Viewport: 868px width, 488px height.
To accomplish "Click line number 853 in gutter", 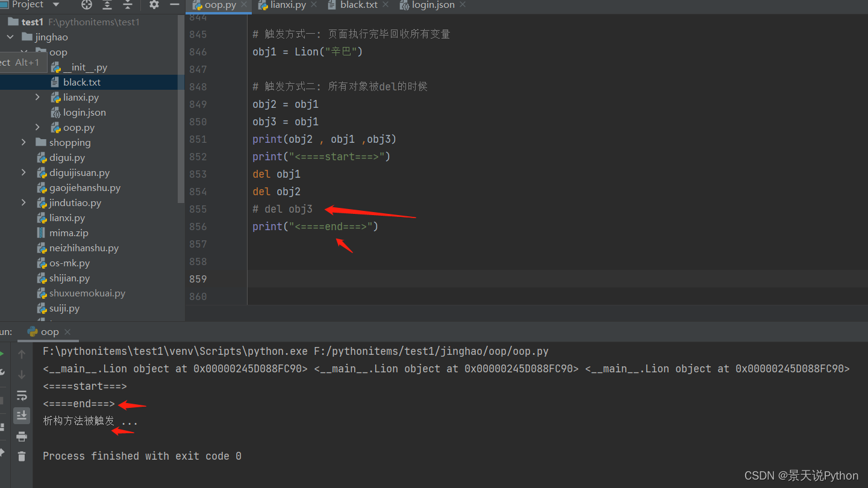I will [198, 174].
